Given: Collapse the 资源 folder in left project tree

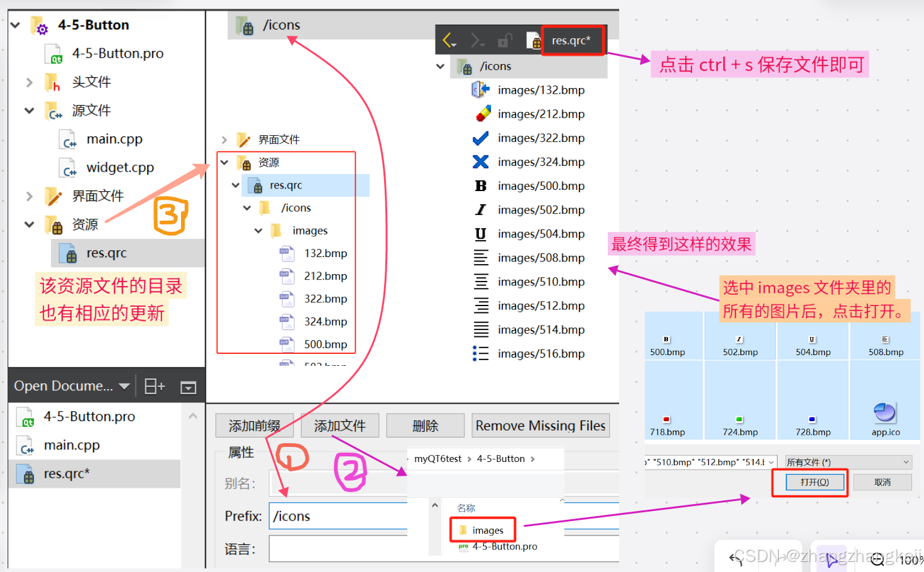Looking at the screenshot, I should (29, 224).
